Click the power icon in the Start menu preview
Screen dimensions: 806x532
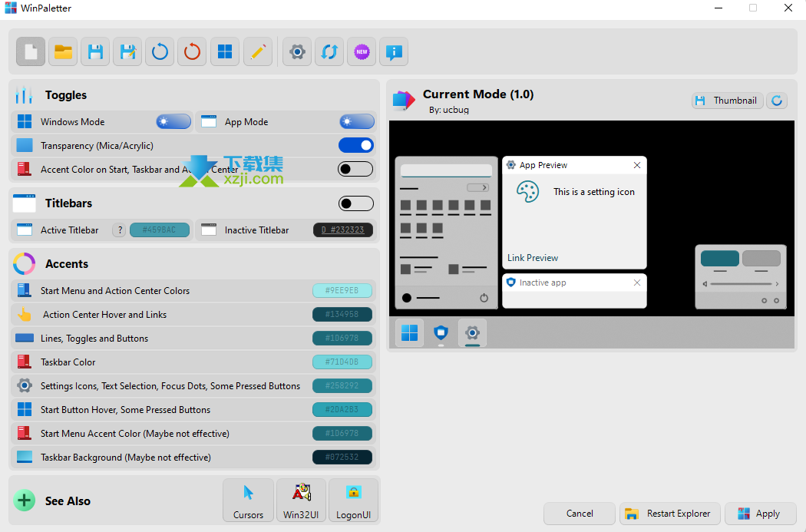coord(484,298)
